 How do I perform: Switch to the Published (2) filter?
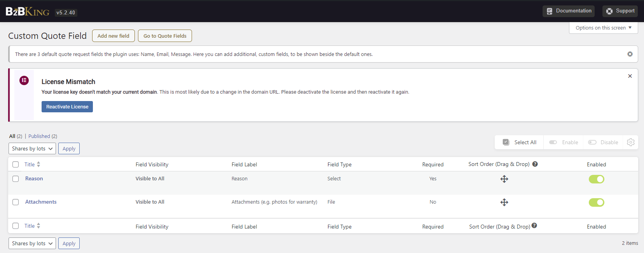tap(43, 136)
